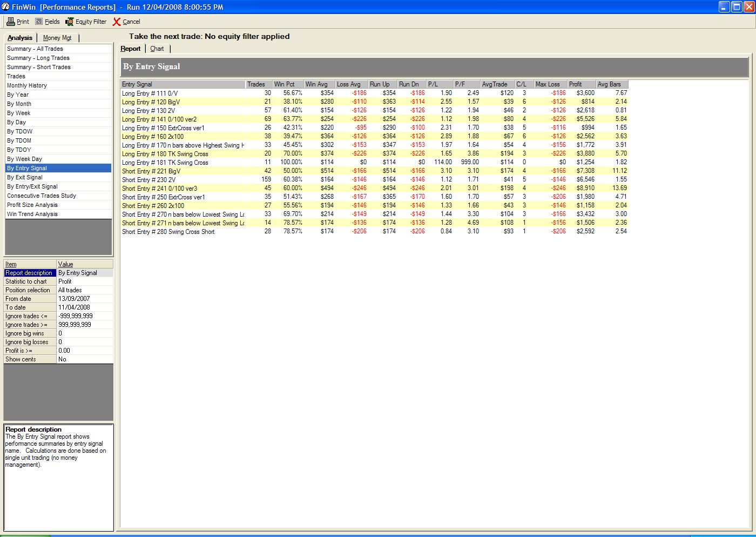Select the Statistic to chart property row
Image resolution: width=756 pixels, height=537 pixels.
pos(30,281)
